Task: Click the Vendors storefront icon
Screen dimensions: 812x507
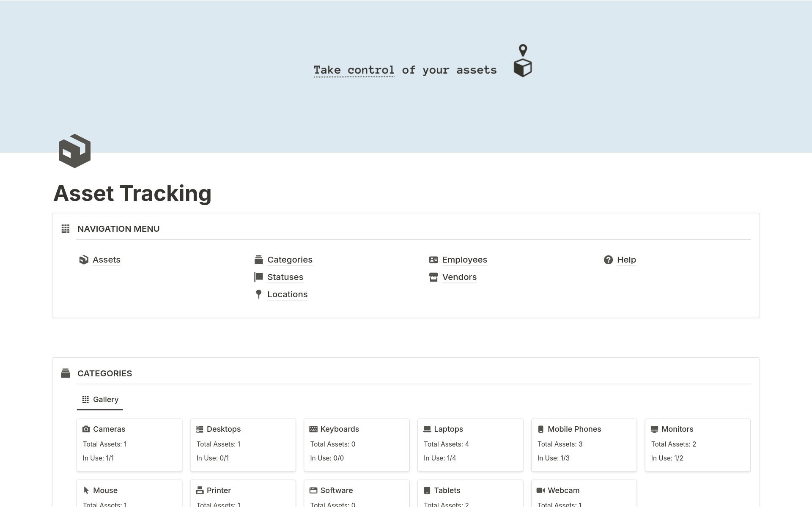Action: [433, 277]
